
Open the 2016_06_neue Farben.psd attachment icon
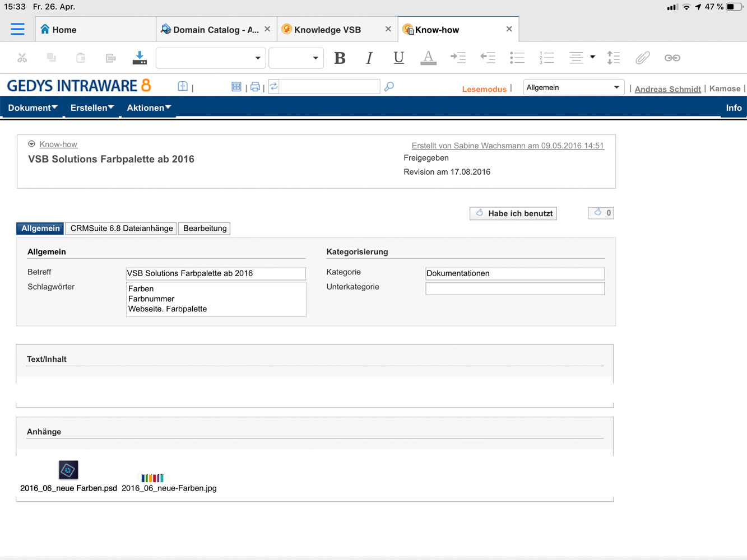pos(68,470)
